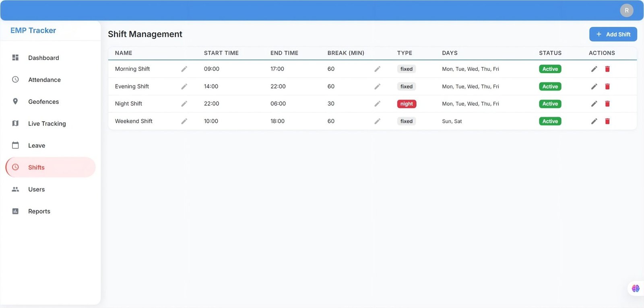Open Live Tracking view
Viewport: 644px width, 308px height.
tap(47, 123)
